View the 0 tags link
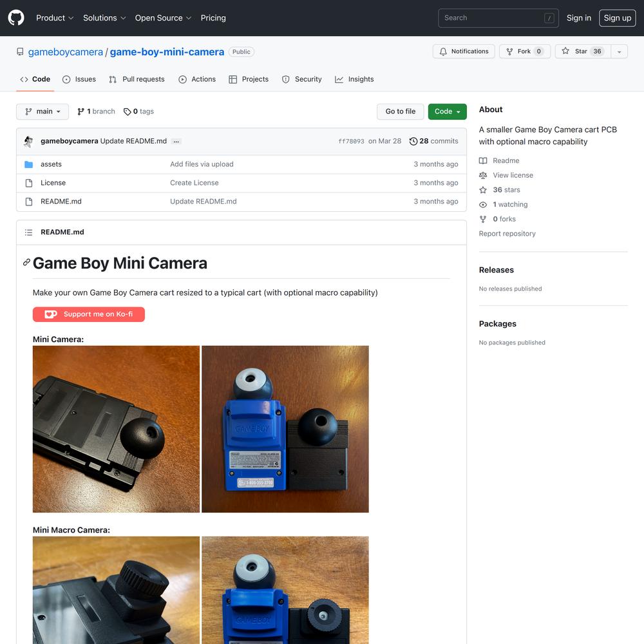This screenshot has width=644, height=644. [138, 111]
